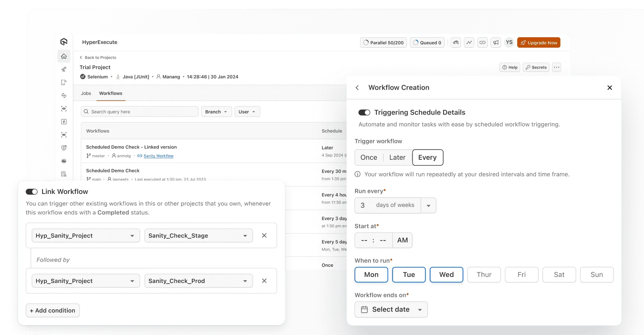
Task: Click the tunnel icon in top bar
Action: click(x=456, y=42)
